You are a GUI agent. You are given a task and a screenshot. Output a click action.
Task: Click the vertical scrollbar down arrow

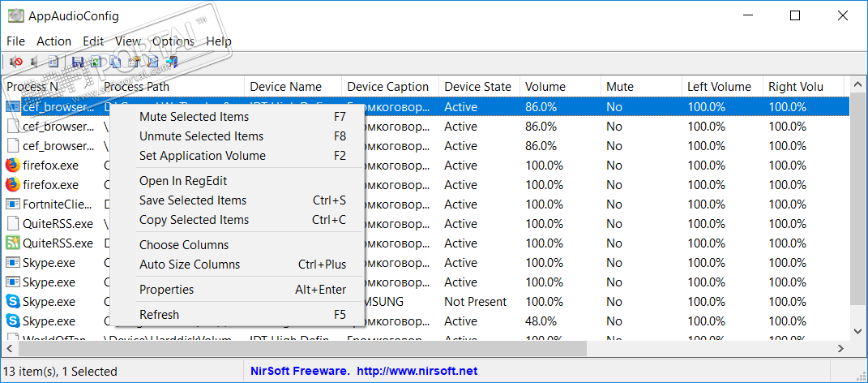(x=859, y=330)
